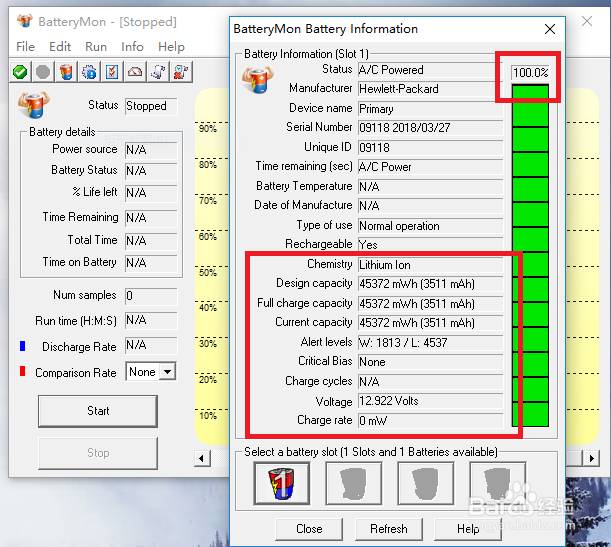Click the Run time (H:M:S) N/A field

coord(151,321)
